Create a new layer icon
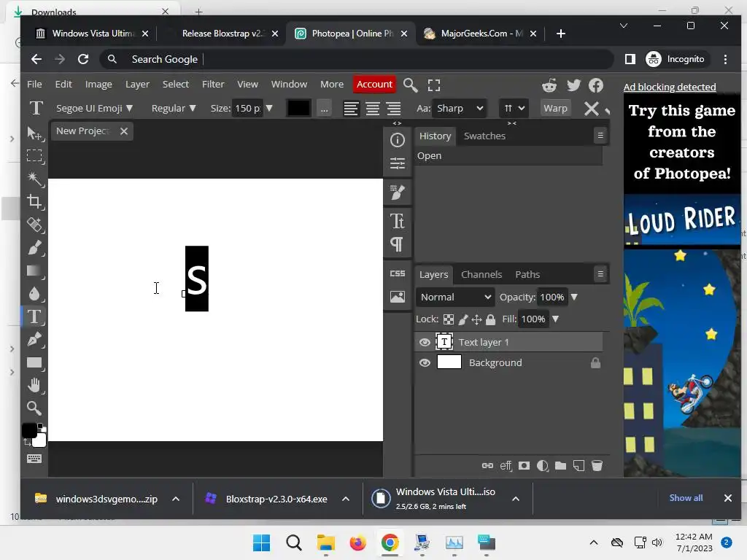 pyautogui.click(x=578, y=466)
